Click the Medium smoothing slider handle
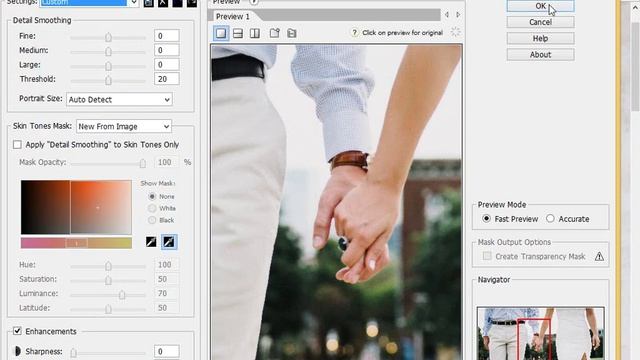This screenshot has width=640, height=360. point(108,52)
